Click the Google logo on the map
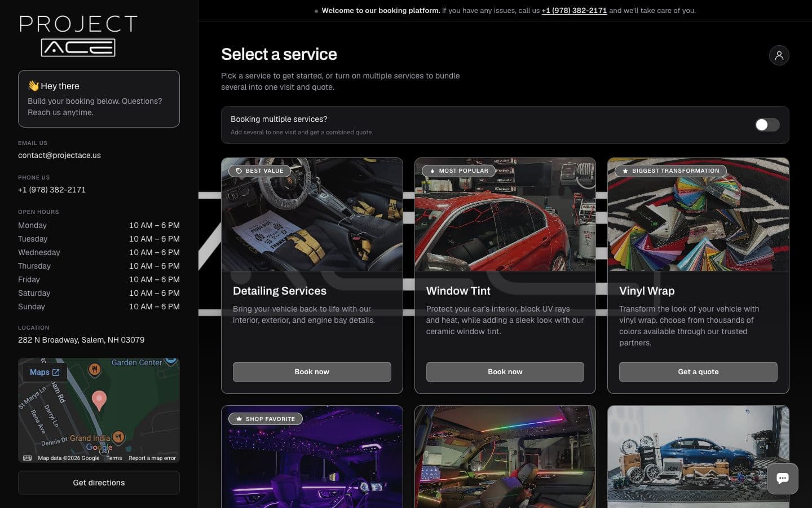 [99, 447]
